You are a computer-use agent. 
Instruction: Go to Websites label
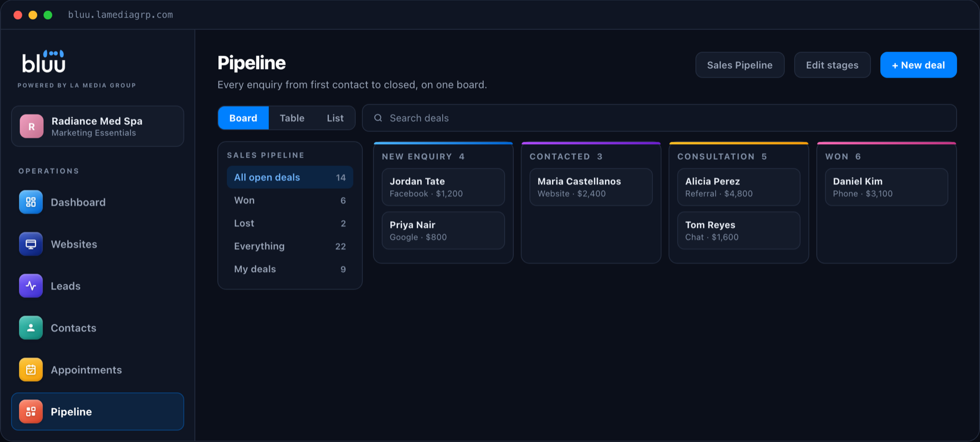[x=74, y=244]
